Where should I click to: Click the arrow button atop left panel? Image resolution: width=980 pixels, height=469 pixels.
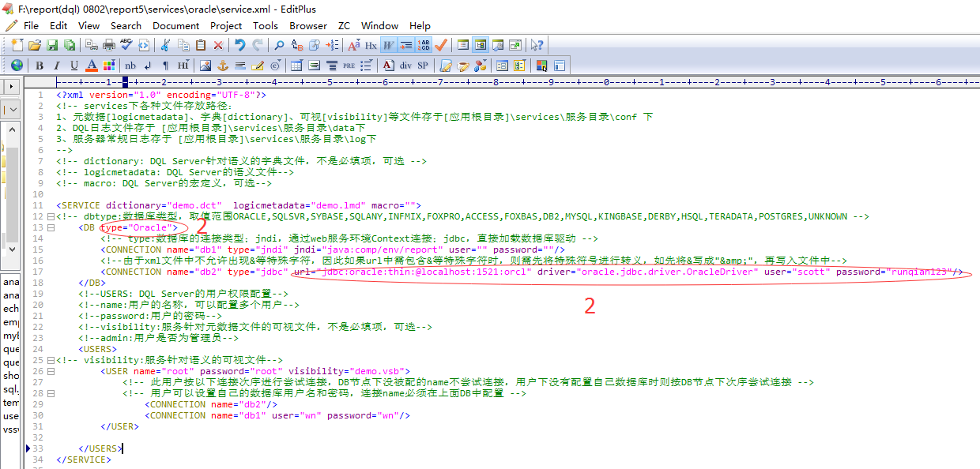tap(11, 85)
